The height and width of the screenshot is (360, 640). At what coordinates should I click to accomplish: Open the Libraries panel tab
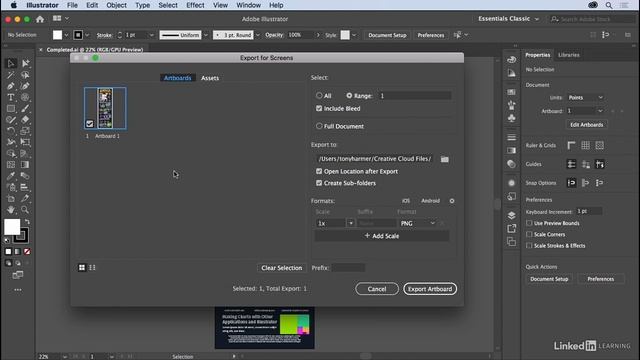coord(569,55)
